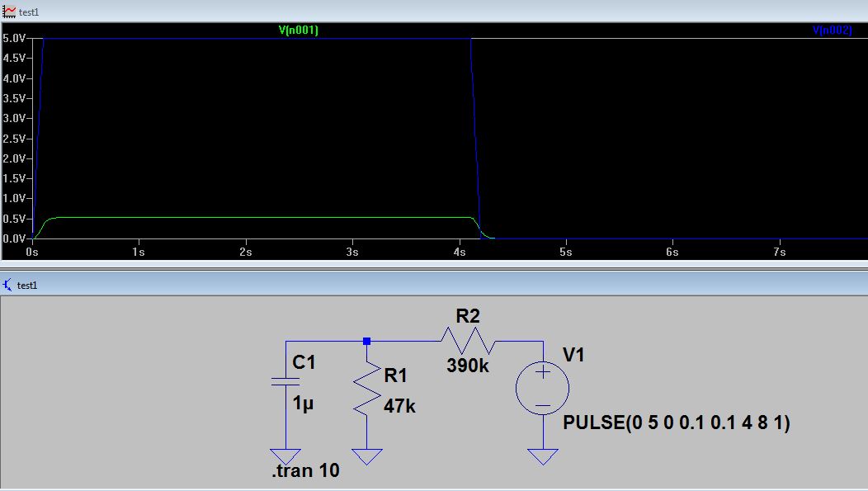Select the 390k resistor value
Screen dimensions: 868x491
pos(468,366)
